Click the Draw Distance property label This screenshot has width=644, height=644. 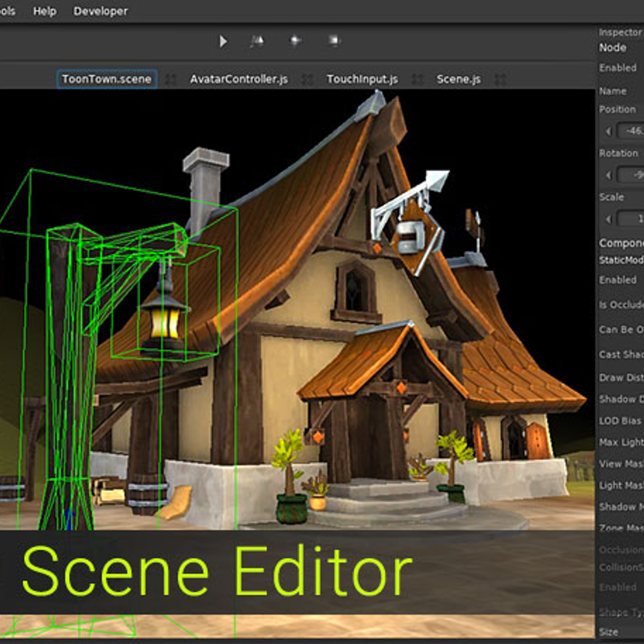click(621, 378)
